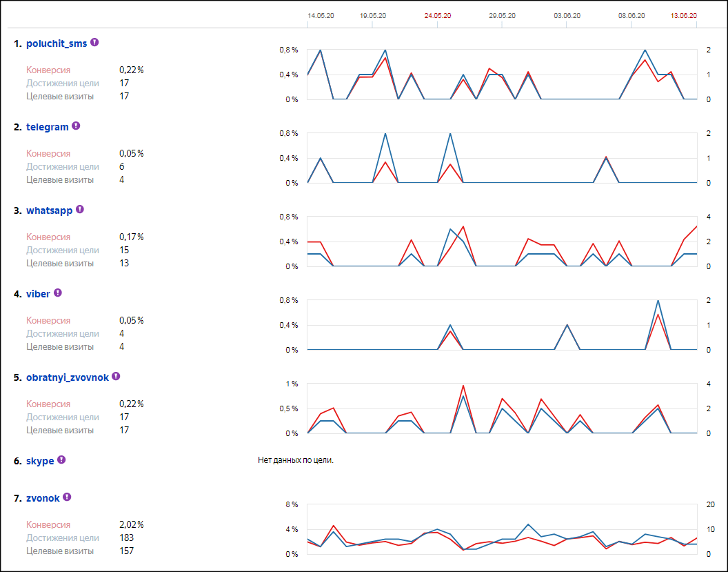Open the info icon beside skype goal
Image resolution: width=728 pixels, height=572 pixels.
coord(61,460)
